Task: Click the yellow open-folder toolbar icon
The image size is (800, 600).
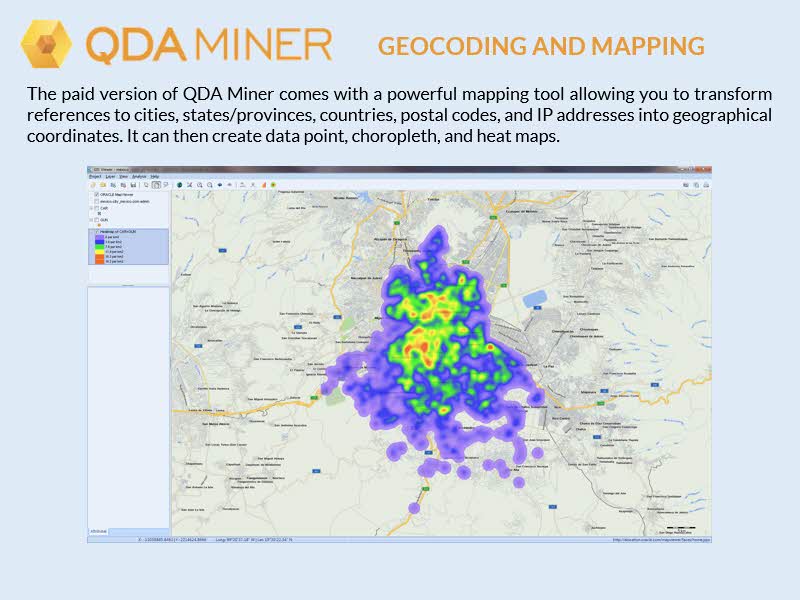Action: click(x=103, y=185)
